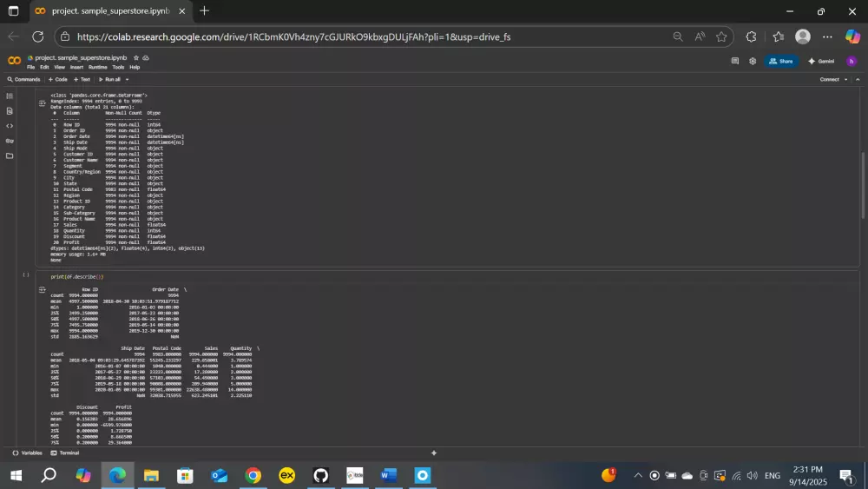Open the File menu
This screenshot has width=868, height=489.
pyautogui.click(x=30, y=67)
